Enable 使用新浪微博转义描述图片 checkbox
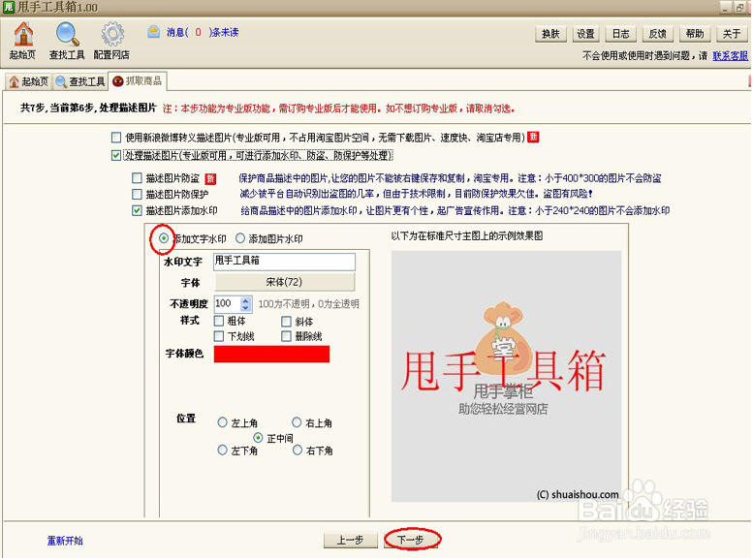 click(x=115, y=138)
